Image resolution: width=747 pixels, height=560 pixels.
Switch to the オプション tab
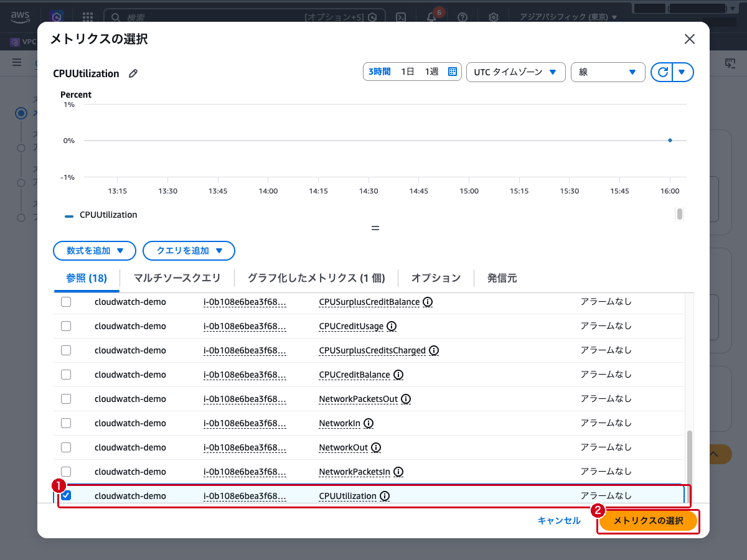pyautogui.click(x=436, y=278)
